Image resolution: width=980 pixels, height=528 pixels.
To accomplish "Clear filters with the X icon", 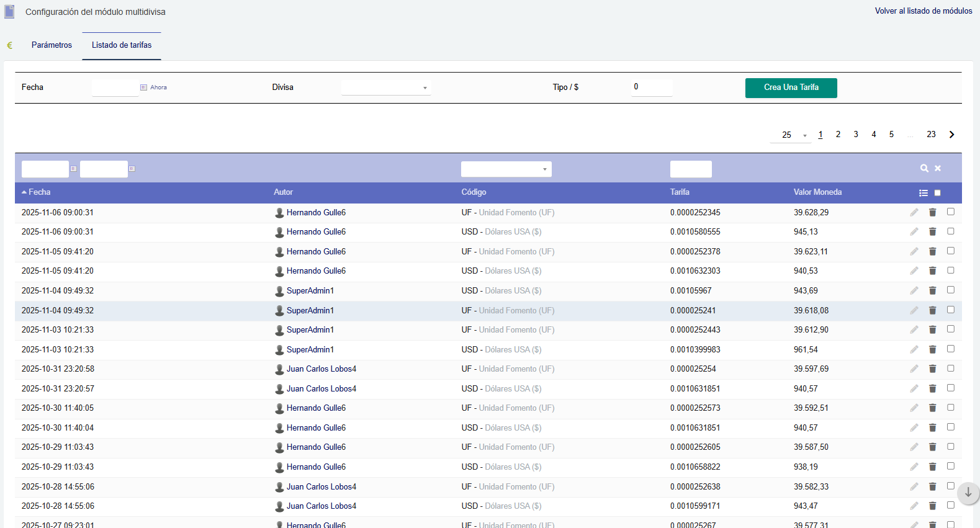I will point(938,168).
